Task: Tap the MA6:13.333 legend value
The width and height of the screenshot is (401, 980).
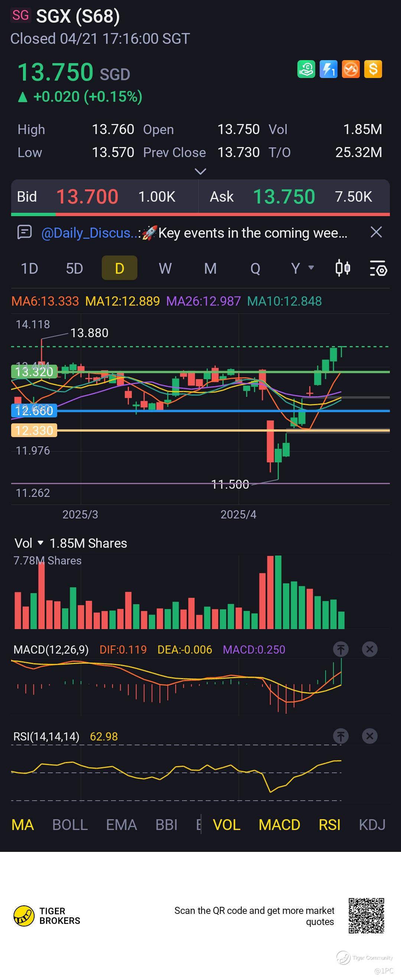Action: pos(45,301)
